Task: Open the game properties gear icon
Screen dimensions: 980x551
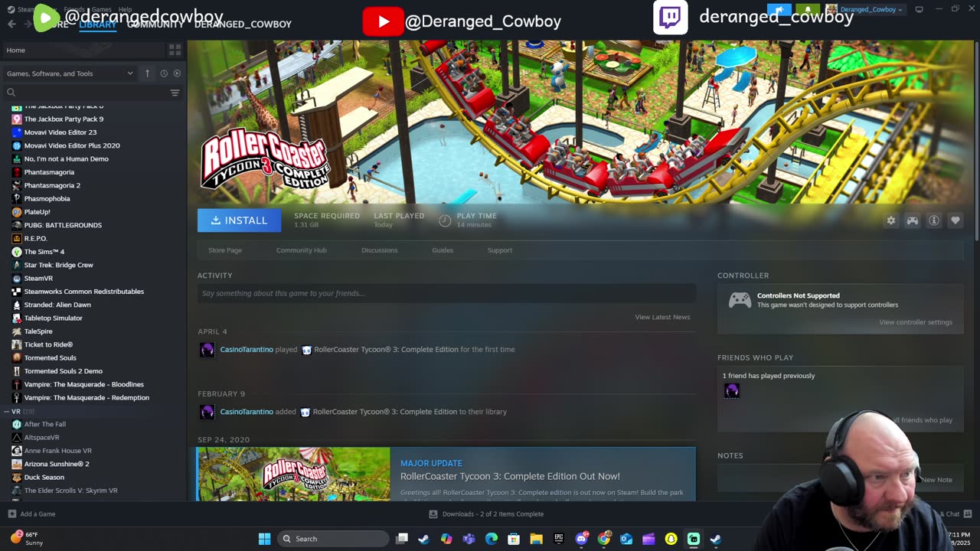Action: tap(890, 220)
